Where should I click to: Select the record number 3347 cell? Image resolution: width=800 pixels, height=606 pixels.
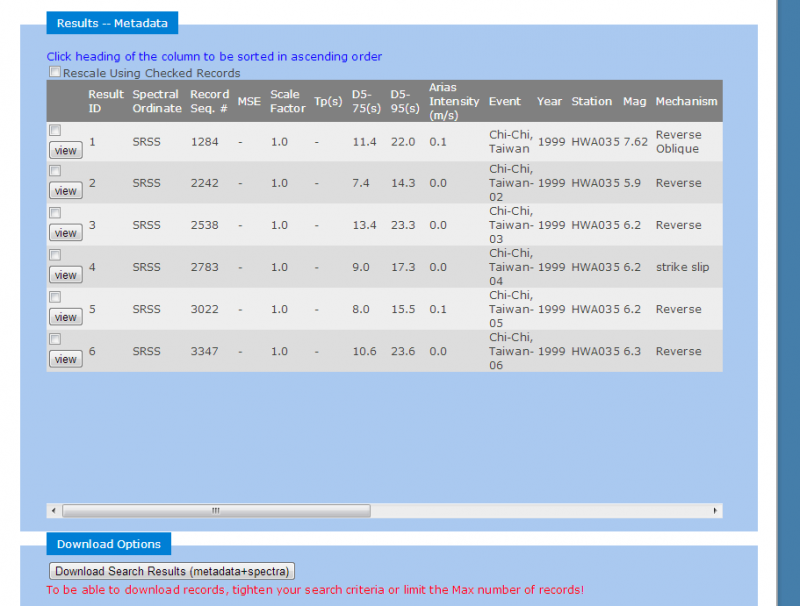205,351
